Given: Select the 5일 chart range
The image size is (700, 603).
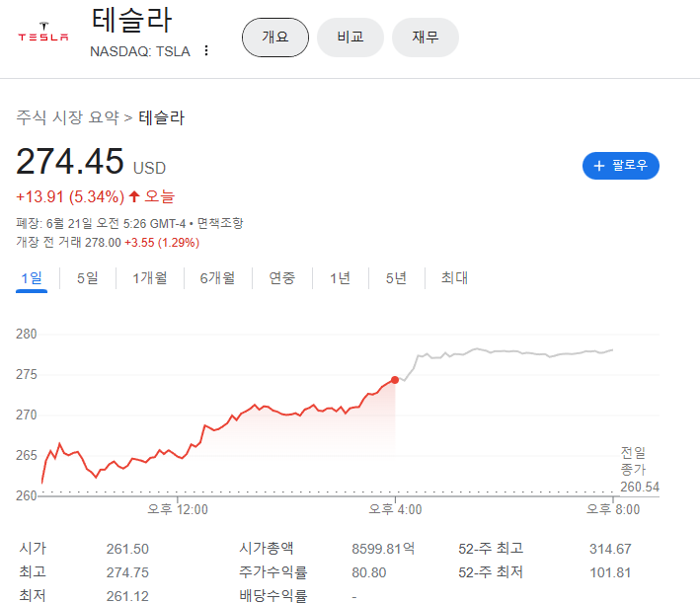Looking at the screenshot, I should click(x=88, y=278).
